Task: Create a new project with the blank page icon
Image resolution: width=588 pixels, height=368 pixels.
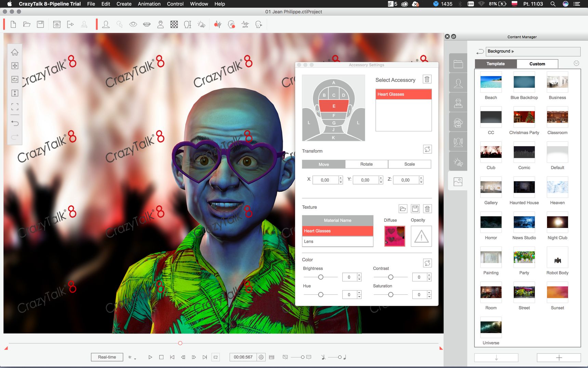Action: pyautogui.click(x=13, y=24)
